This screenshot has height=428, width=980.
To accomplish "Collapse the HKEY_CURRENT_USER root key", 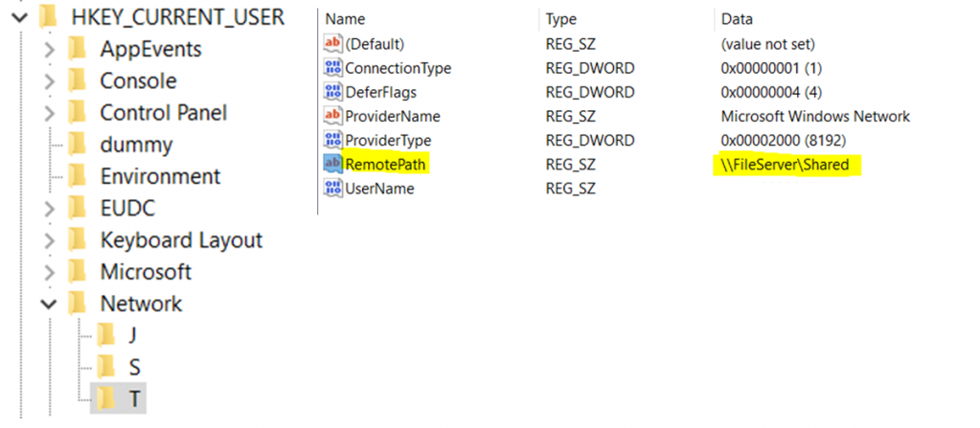I will pos(20,17).
